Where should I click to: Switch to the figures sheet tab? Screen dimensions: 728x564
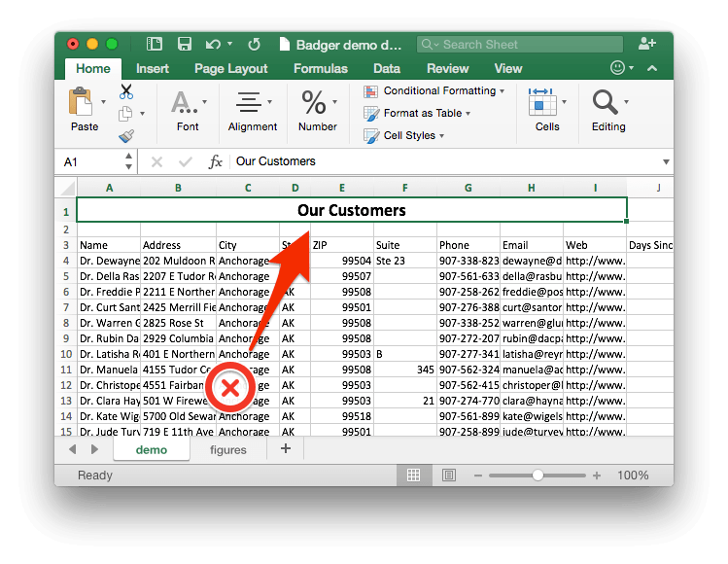click(x=228, y=449)
